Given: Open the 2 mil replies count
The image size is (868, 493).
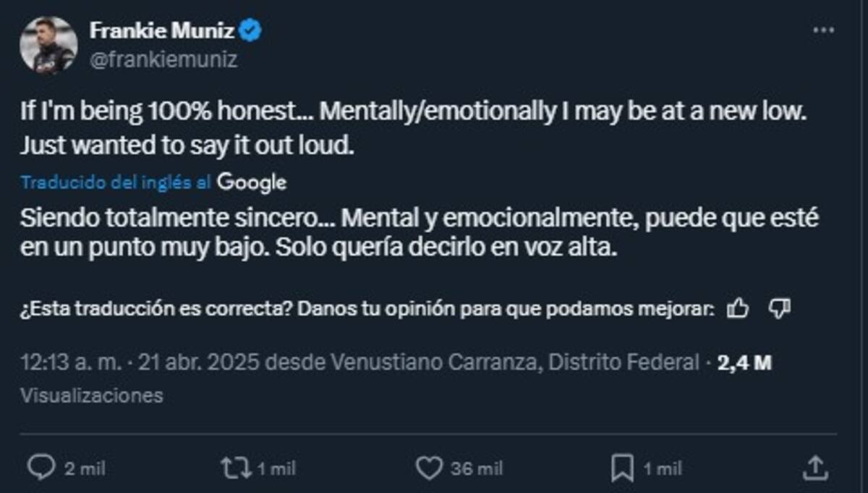Looking at the screenshot, I should [x=84, y=468].
